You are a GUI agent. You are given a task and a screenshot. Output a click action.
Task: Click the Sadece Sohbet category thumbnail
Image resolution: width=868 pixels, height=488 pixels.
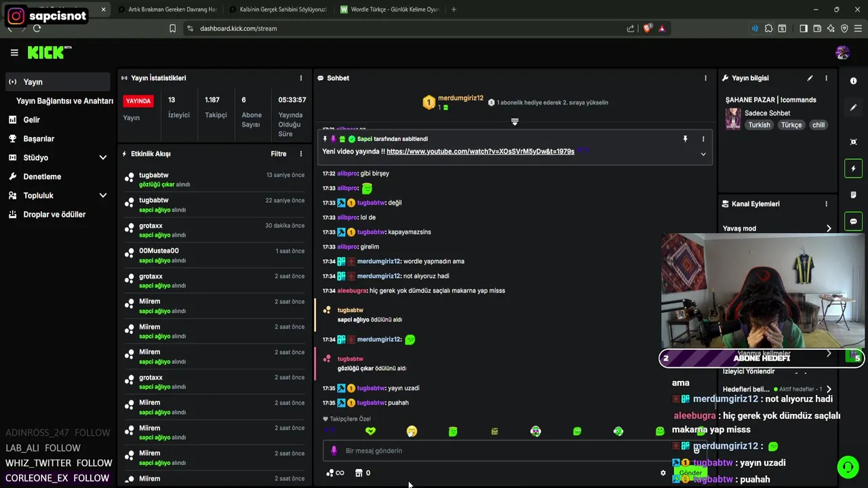pyautogui.click(x=733, y=119)
